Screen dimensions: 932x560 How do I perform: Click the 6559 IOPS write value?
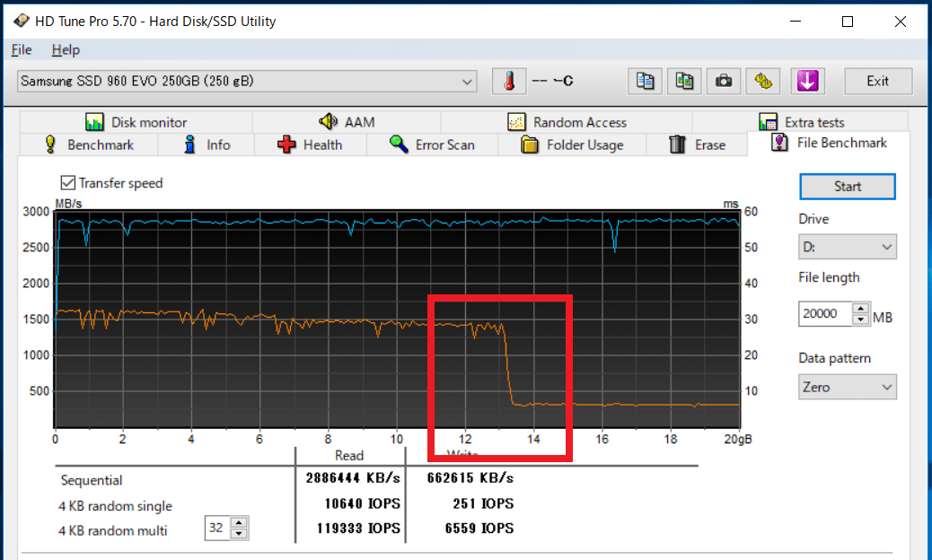479,529
